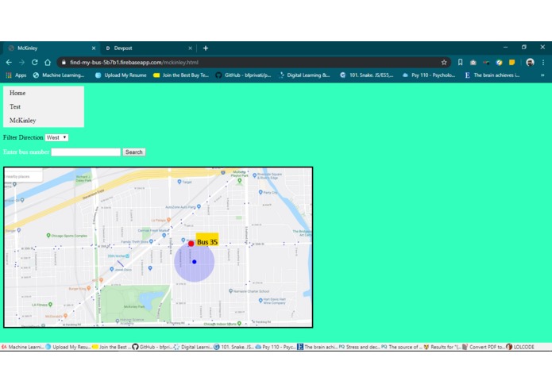The width and height of the screenshot is (552, 392).
Task: Click the Chicago Sports Complex map pin
Action: (x=48, y=235)
